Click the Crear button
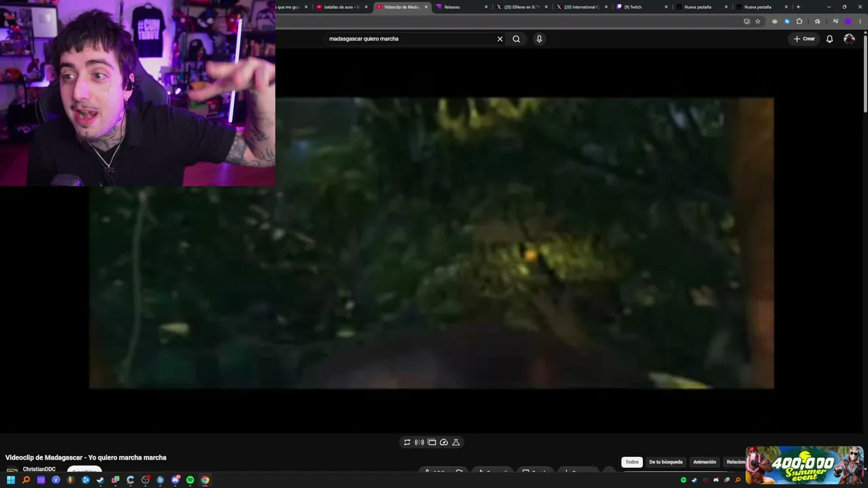The image size is (868, 488). point(804,39)
